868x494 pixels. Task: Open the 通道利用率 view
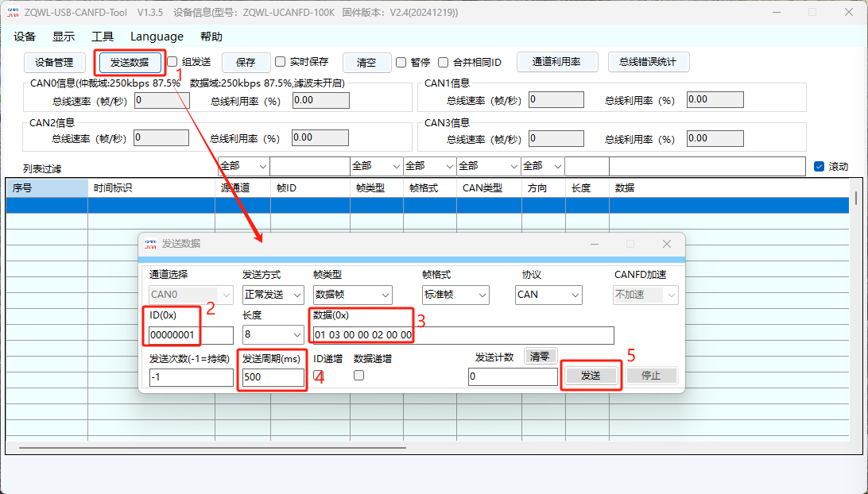(x=556, y=62)
